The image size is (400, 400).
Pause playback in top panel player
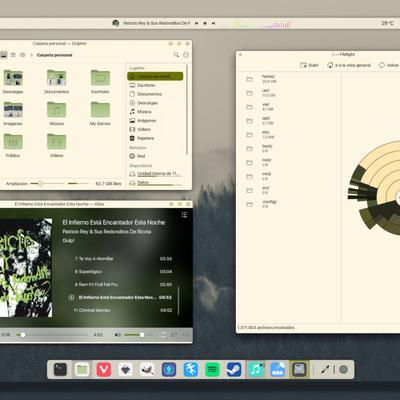pos(205,23)
